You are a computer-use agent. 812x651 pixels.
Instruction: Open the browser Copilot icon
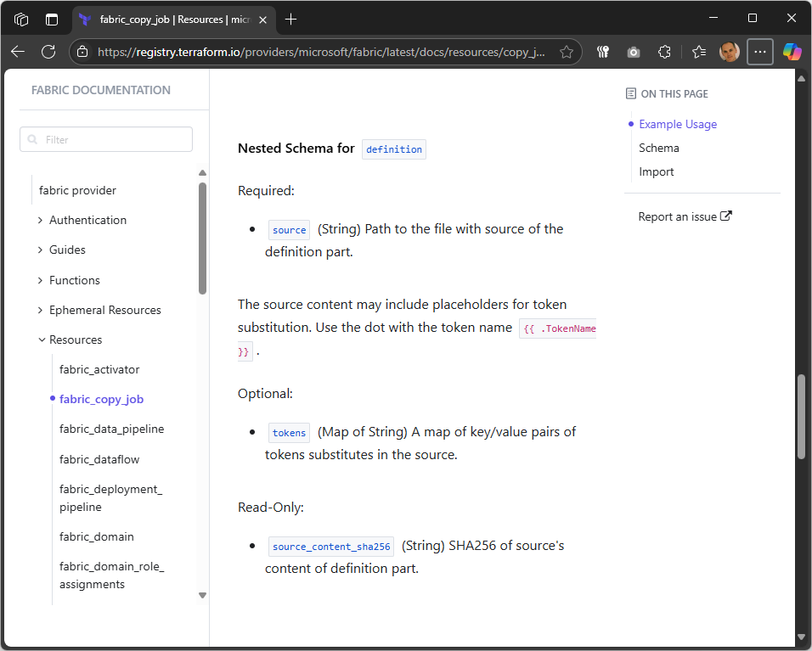coord(792,52)
